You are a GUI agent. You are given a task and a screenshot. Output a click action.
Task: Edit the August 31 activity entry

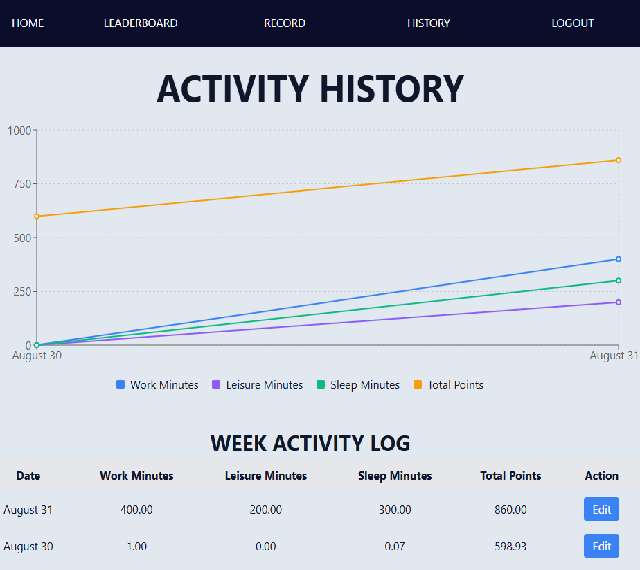(601, 510)
